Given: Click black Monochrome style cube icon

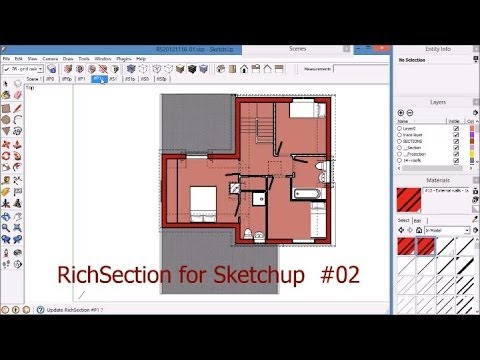Looking at the screenshot, I should [x=192, y=69].
